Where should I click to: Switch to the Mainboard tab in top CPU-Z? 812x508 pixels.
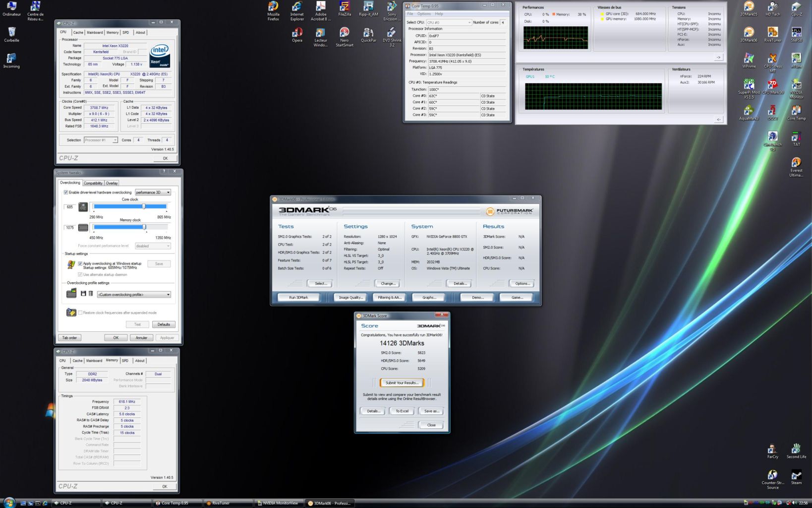[x=95, y=32]
